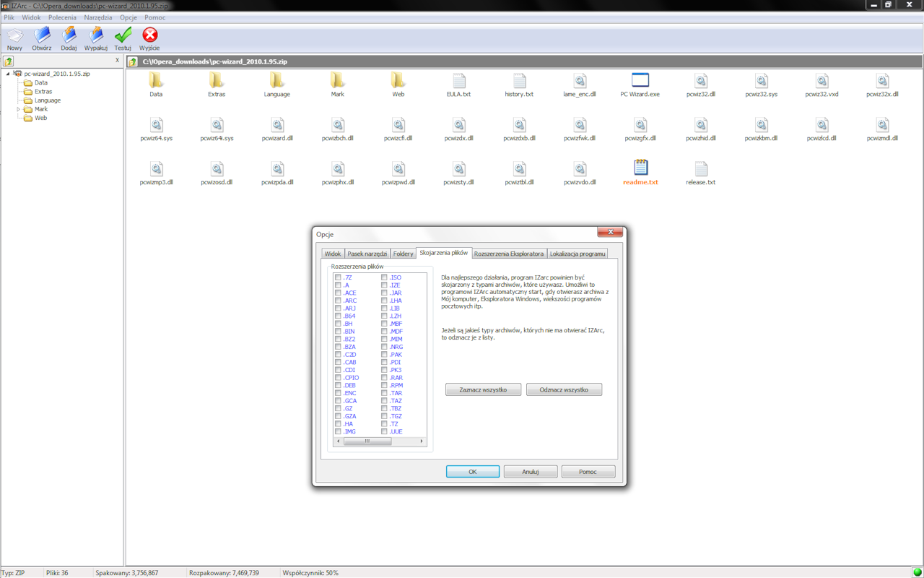Select the Mark folder icon in the file list

338,80
